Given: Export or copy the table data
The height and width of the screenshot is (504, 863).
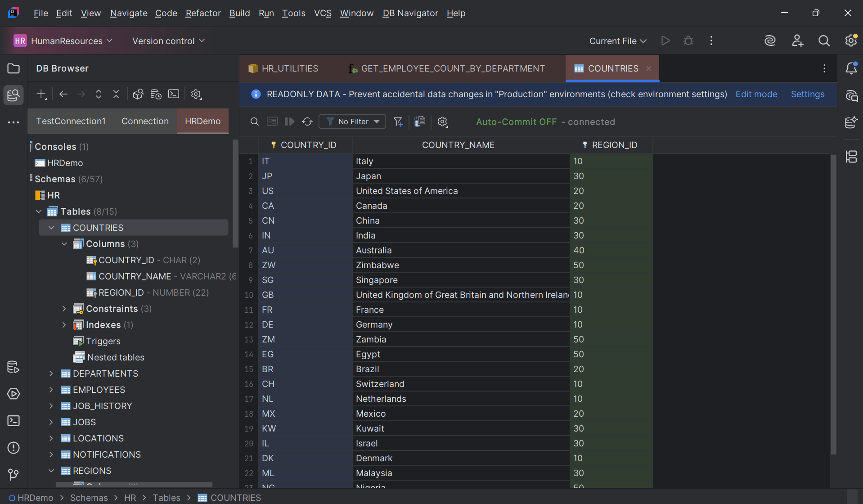Looking at the screenshot, I should point(420,121).
